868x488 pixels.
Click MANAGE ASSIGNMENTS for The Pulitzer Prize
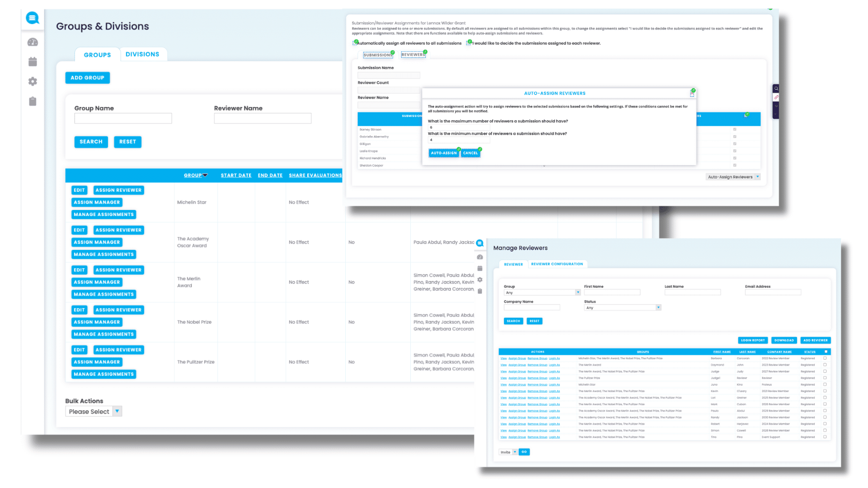104,374
